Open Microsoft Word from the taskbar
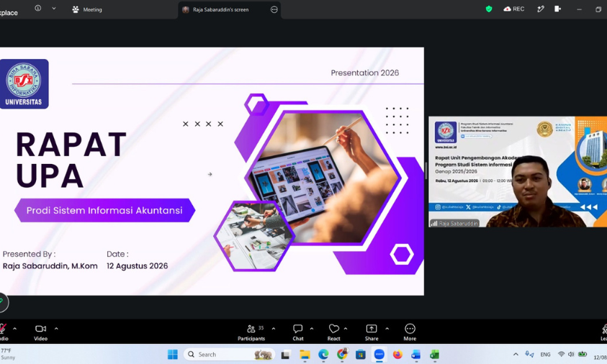607x364 pixels. pyautogui.click(x=415, y=355)
